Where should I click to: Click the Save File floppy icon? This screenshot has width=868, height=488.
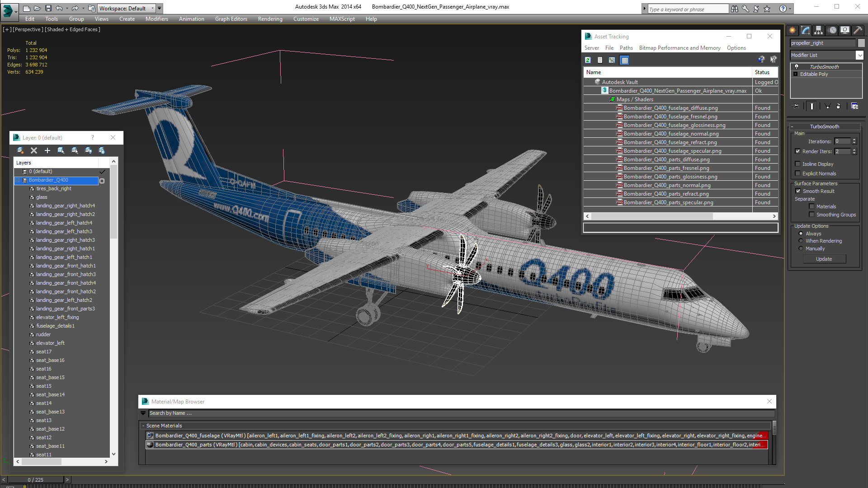(x=48, y=8)
